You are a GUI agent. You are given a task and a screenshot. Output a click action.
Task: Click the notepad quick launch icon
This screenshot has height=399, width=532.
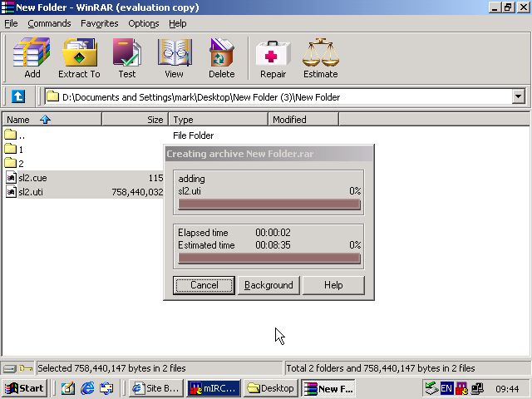pyautogui.click(x=68, y=388)
